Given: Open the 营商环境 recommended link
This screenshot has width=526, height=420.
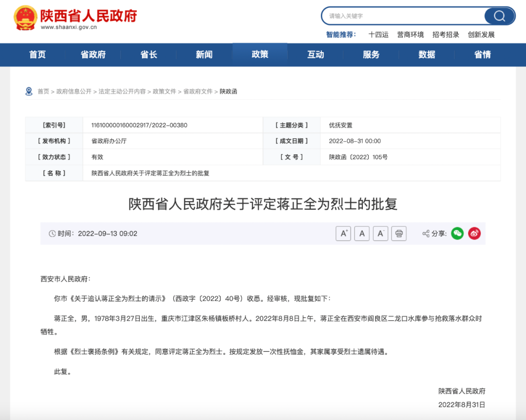Looking at the screenshot, I should (410, 35).
